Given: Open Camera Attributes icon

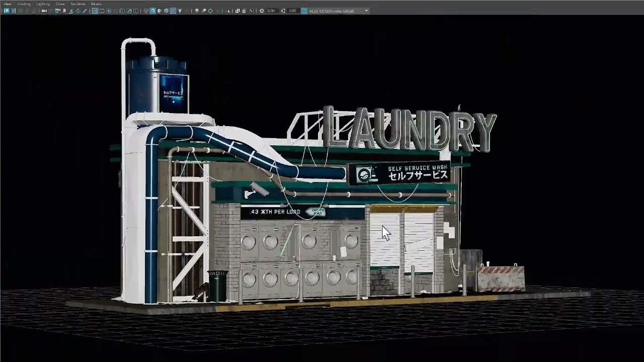Looking at the screenshot, I should pyautogui.click(x=57, y=11).
